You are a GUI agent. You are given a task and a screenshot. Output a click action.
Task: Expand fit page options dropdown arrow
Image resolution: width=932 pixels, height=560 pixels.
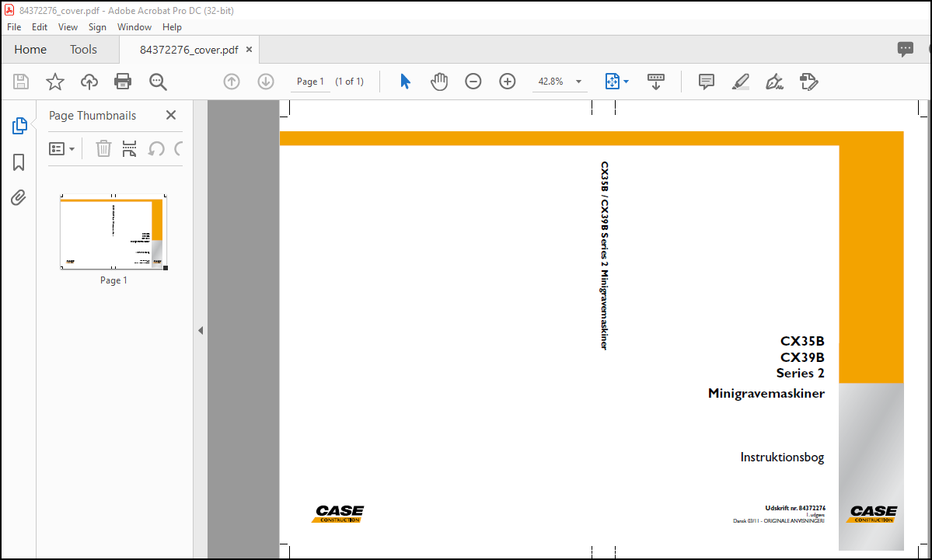click(626, 82)
